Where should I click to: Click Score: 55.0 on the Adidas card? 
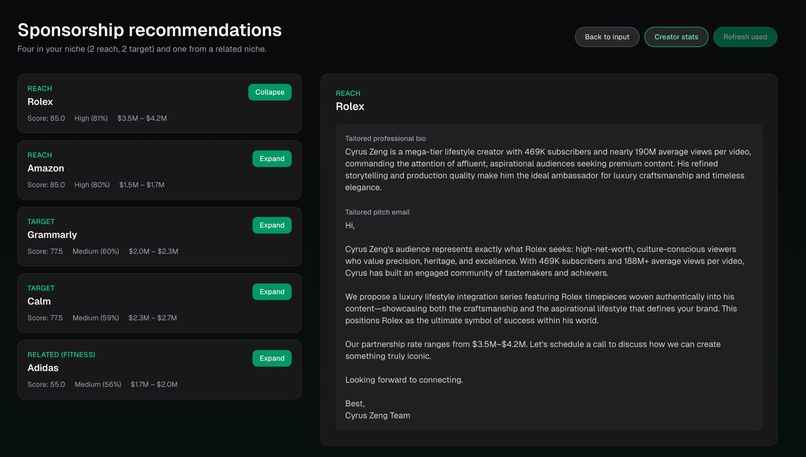46,385
